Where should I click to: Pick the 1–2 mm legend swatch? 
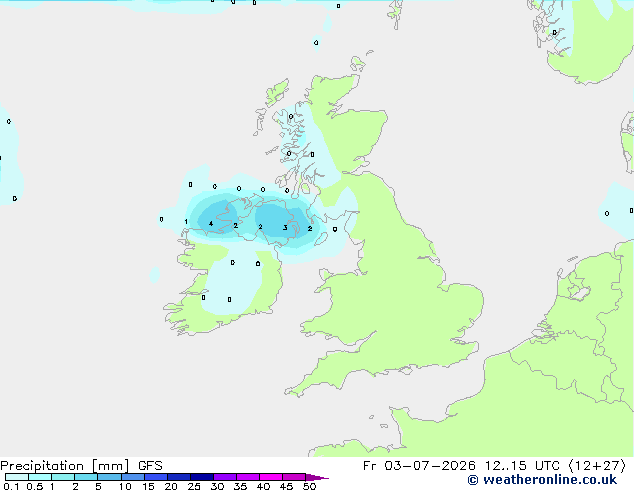point(63,477)
